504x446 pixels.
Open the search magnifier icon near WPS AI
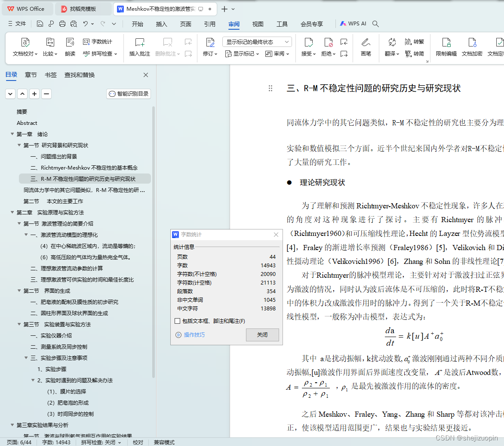point(375,24)
